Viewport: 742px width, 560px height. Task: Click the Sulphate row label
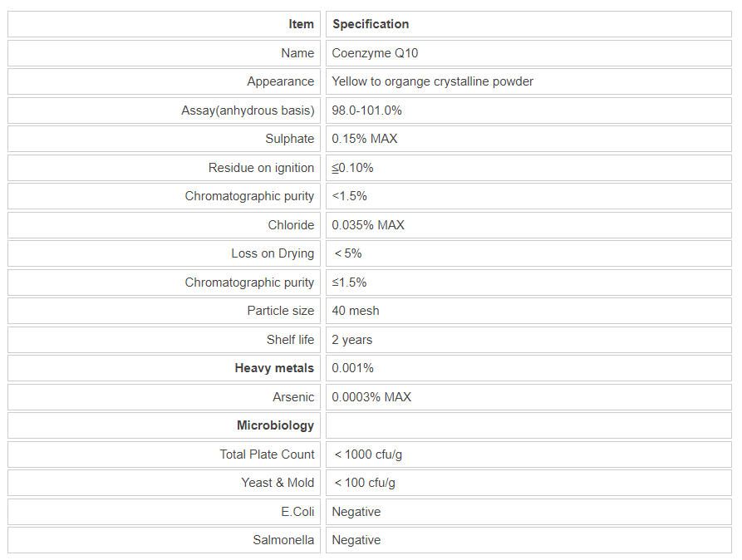[x=289, y=139]
